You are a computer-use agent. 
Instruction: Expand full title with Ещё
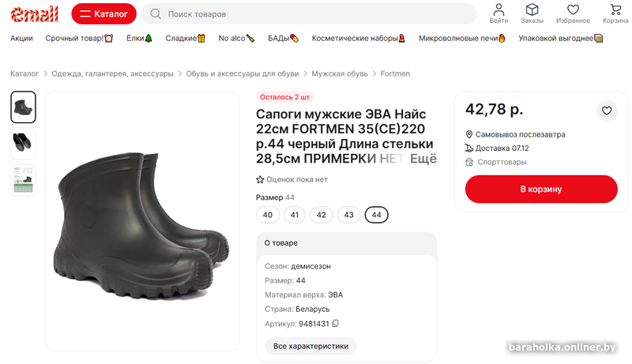click(x=423, y=159)
